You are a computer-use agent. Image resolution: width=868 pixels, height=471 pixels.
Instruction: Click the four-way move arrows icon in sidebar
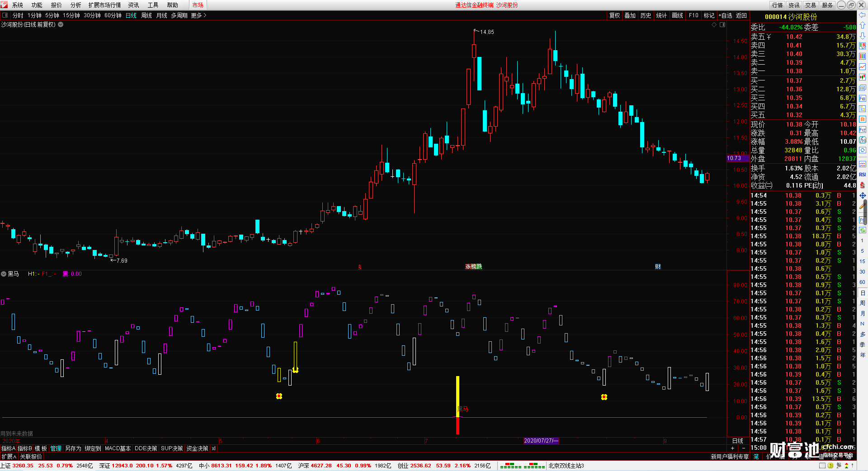(x=863, y=195)
